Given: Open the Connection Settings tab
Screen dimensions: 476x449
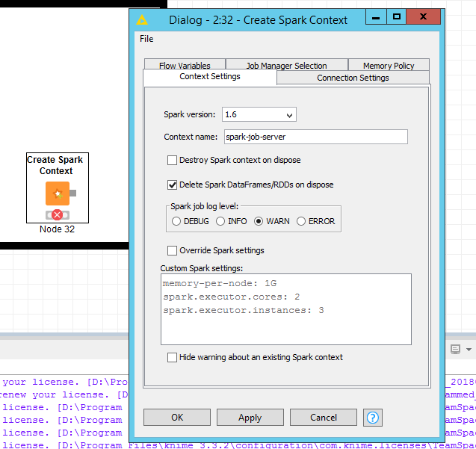Looking at the screenshot, I should click(x=353, y=78).
